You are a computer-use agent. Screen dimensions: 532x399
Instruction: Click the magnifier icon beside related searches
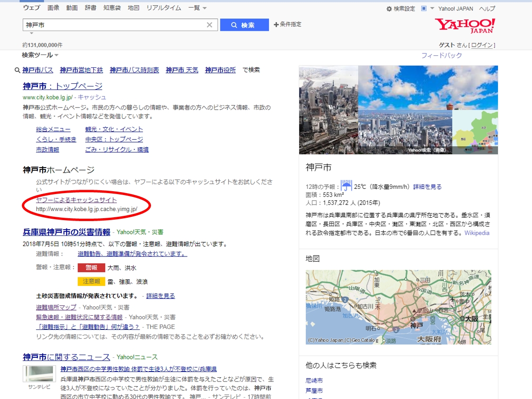pos(18,70)
